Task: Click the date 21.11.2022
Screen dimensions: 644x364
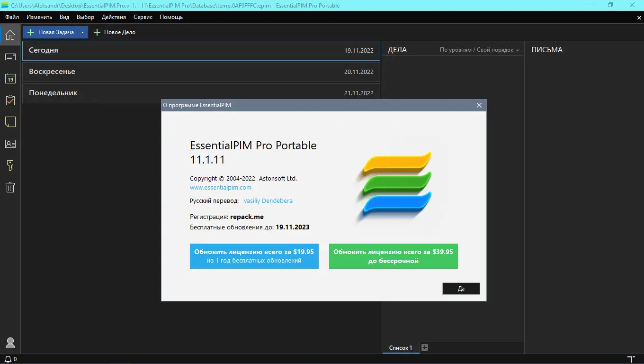Action: pyautogui.click(x=359, y=93)
